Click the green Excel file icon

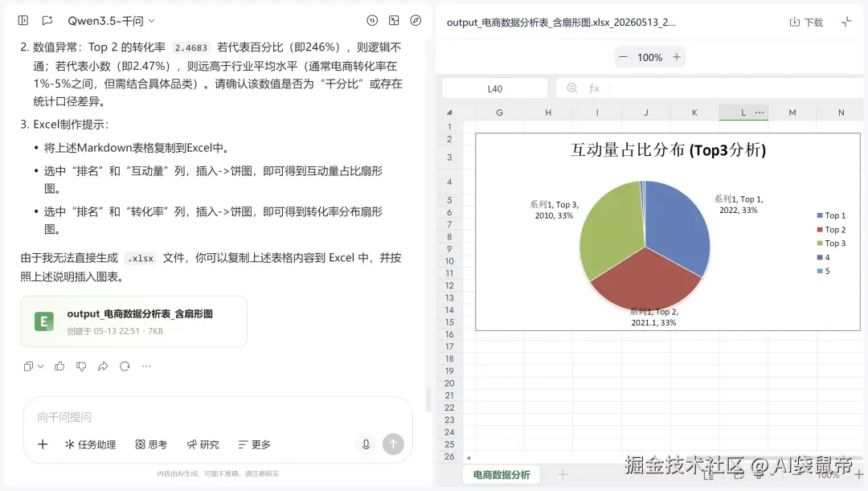(43, 321)
